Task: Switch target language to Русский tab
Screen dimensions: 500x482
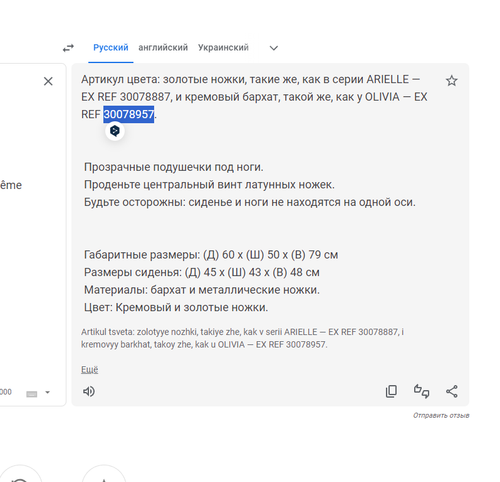Action: point(111,48)
